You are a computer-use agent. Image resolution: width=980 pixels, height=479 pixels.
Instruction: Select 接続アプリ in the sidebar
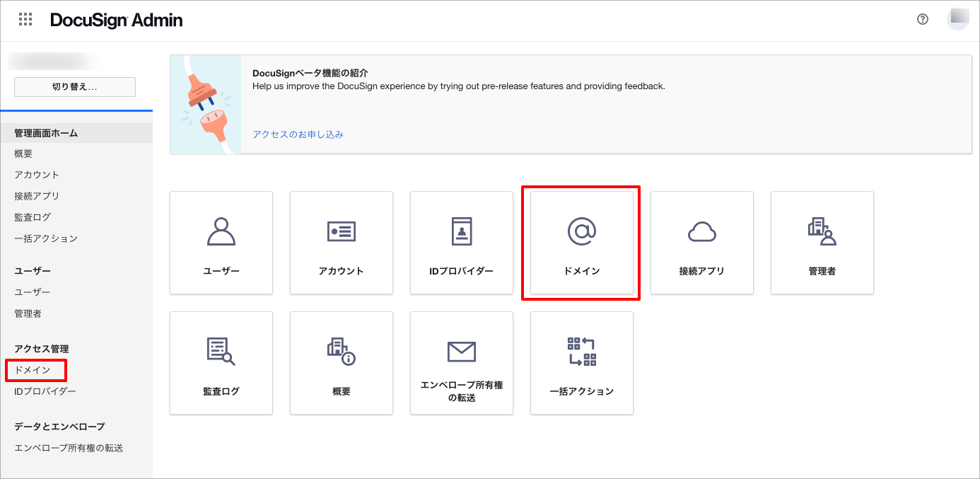pos(37,196)
